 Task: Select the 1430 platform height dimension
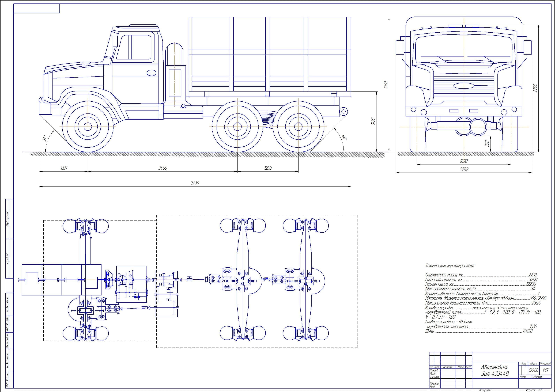[373, 121]
